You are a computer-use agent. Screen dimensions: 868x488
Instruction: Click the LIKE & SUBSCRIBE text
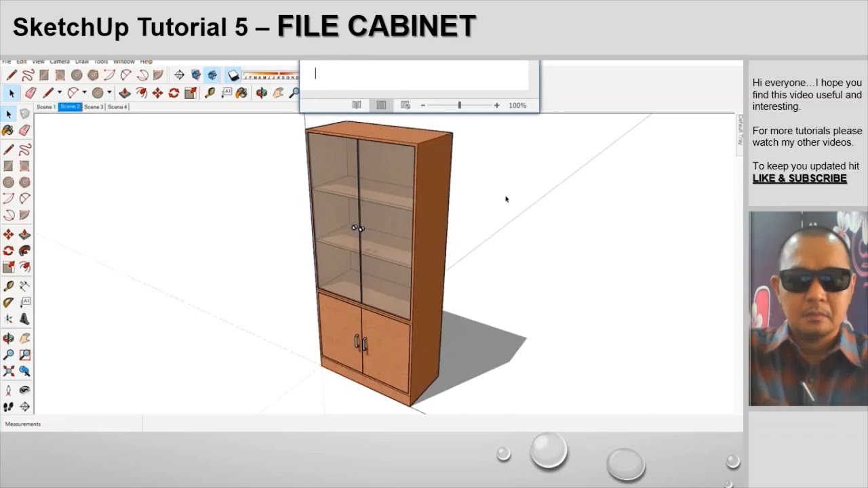[800, 178]
